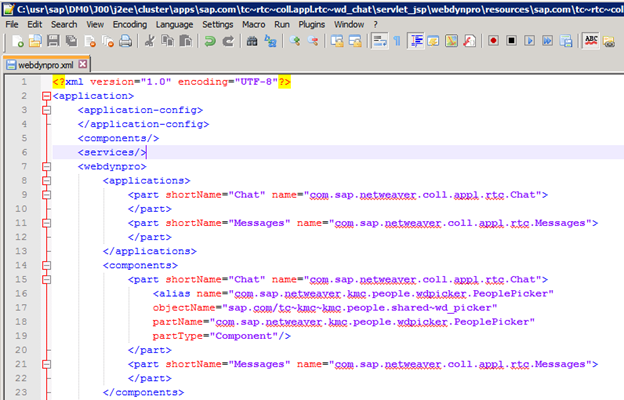Create a new document from the toolbar
The width and height of the screenshot is (624, 400).
17,41
